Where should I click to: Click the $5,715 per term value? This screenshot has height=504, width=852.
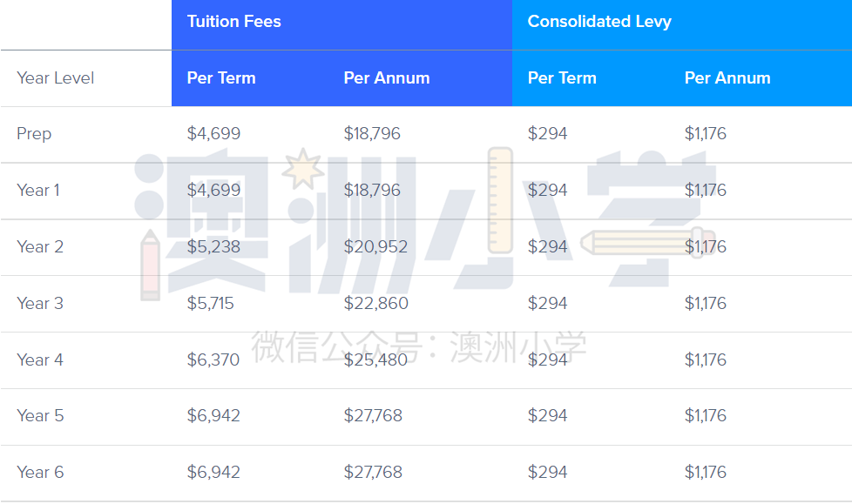click(210, 304)
